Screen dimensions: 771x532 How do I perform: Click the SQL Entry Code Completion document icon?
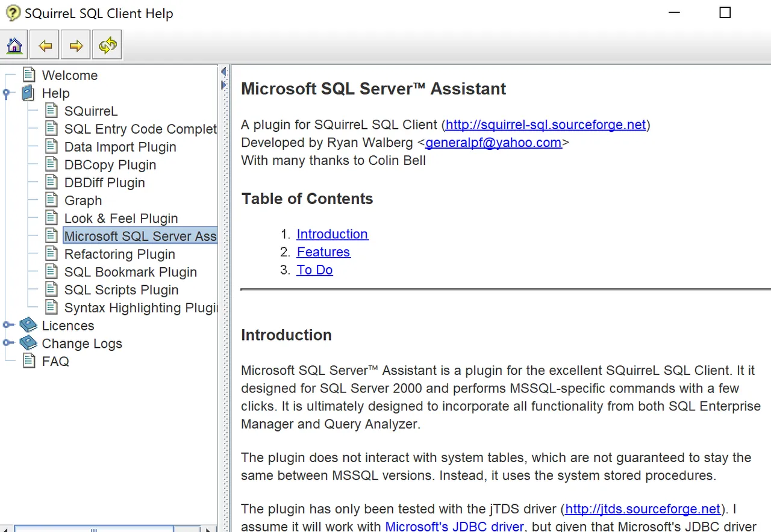(52, 129)
